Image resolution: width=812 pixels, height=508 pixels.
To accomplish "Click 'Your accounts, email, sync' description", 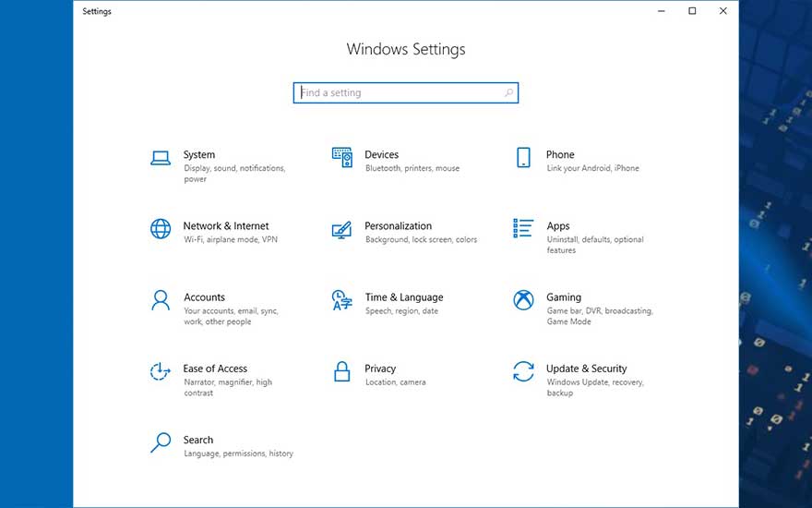I will pos(231,316).
